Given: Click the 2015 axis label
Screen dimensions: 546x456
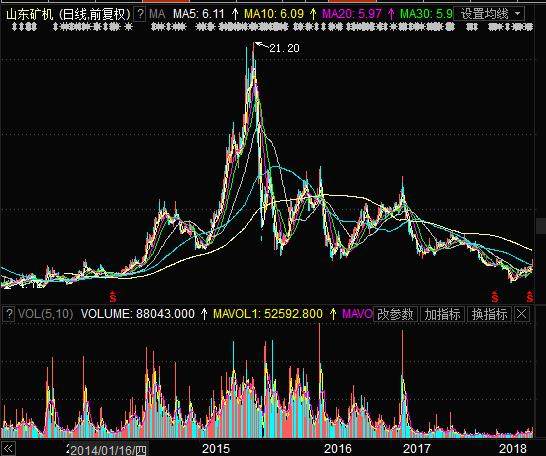Looking at the screenshot, I should pos(216,448).
